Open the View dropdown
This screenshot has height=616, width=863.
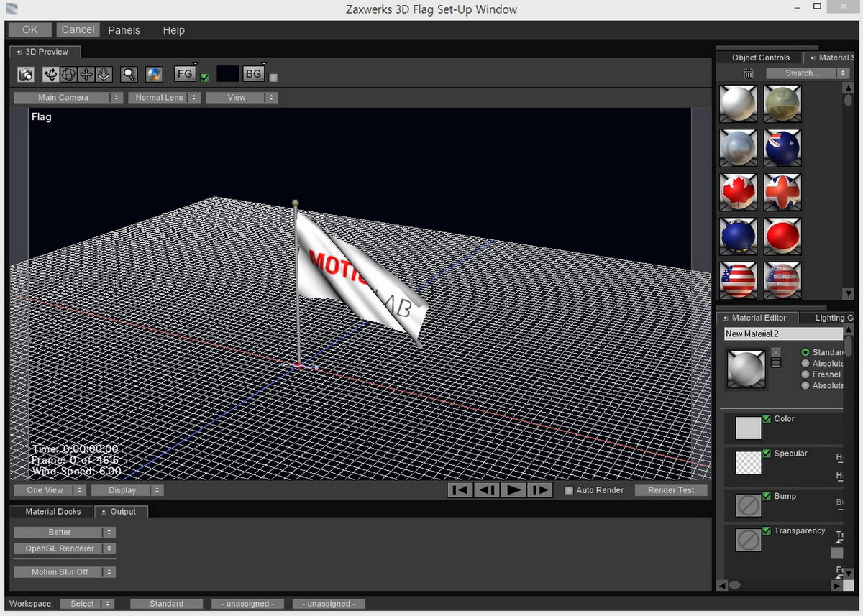point(242,98)
